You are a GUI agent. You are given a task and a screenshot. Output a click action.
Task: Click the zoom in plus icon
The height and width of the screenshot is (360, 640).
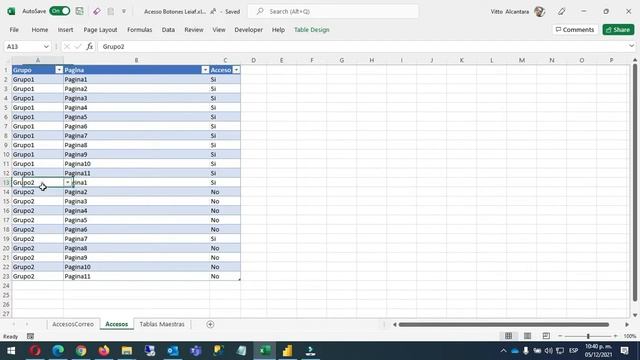pyautogui.click(x=616, y=336)
